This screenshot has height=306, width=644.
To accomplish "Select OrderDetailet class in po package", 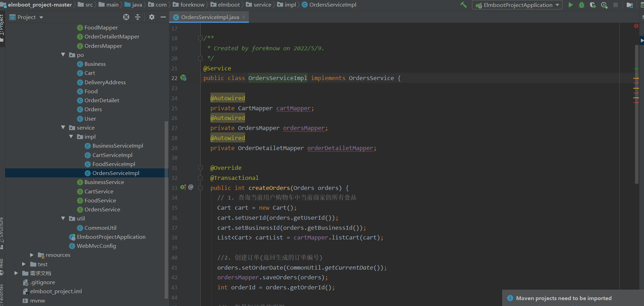I will 98,100.
